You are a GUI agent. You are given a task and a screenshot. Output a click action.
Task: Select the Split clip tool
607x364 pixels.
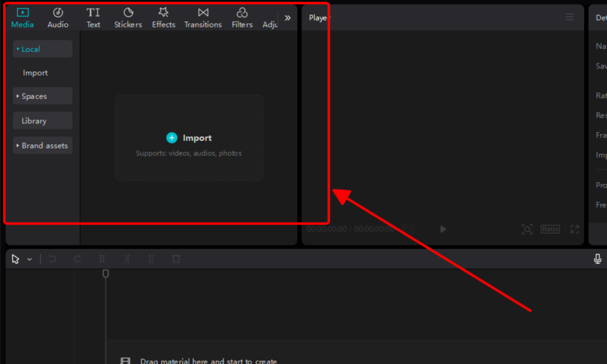(102, 259)
